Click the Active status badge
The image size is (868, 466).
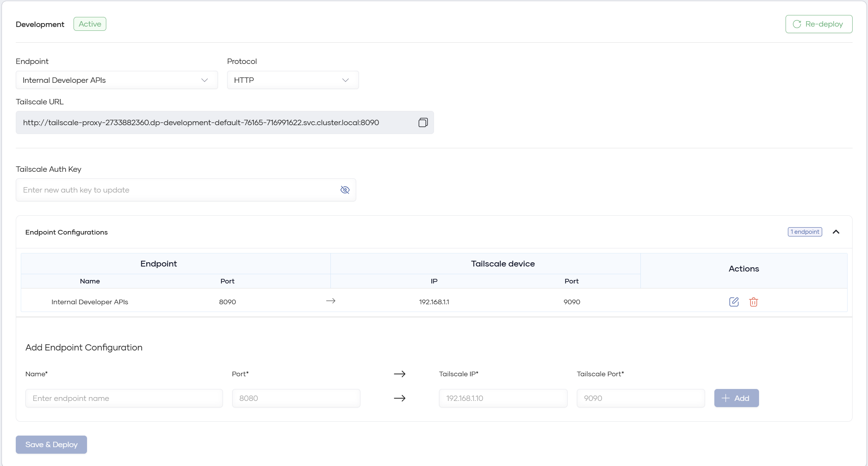click(90, 24)
